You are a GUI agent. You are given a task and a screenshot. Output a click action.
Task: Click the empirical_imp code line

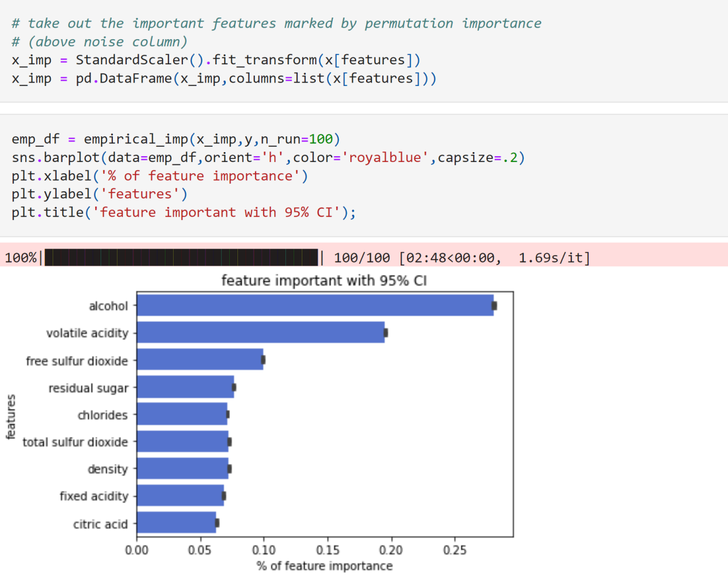175,139
